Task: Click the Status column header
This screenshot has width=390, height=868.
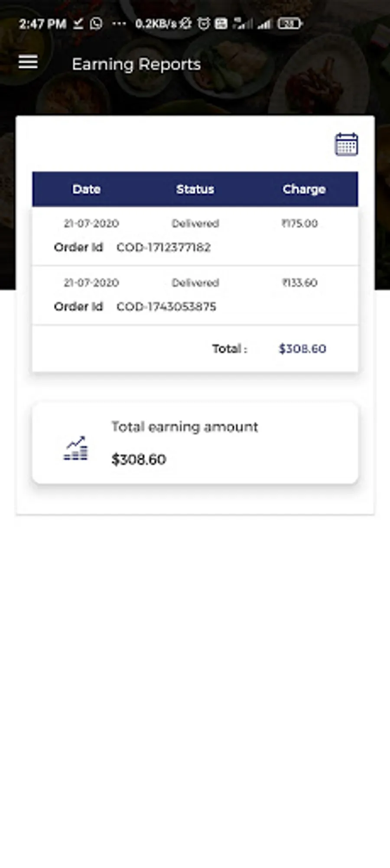Action: pos(195,189)
